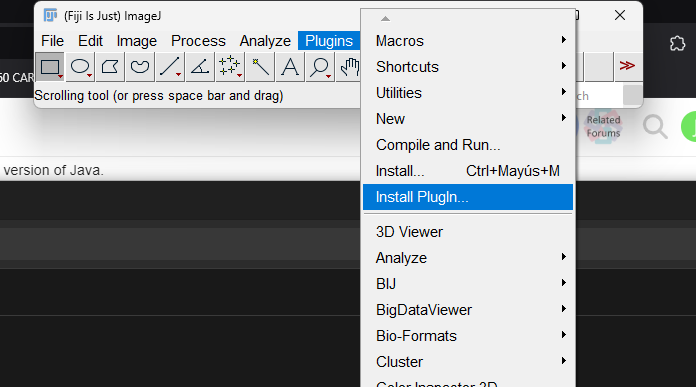Click the red double-arrow More Tools button
Screen dimensions: 696x387
point(627,66)
